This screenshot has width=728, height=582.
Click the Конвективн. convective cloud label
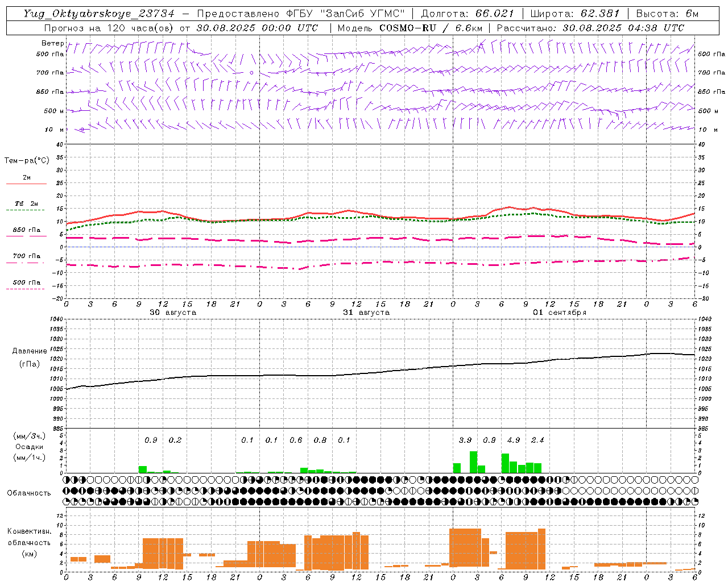tap(29, 531)
